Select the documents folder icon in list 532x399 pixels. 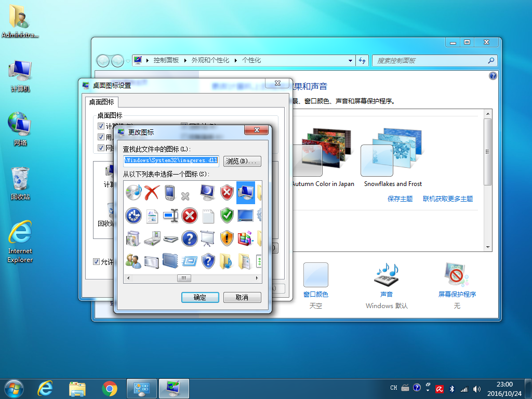click(x=245, y=261)
